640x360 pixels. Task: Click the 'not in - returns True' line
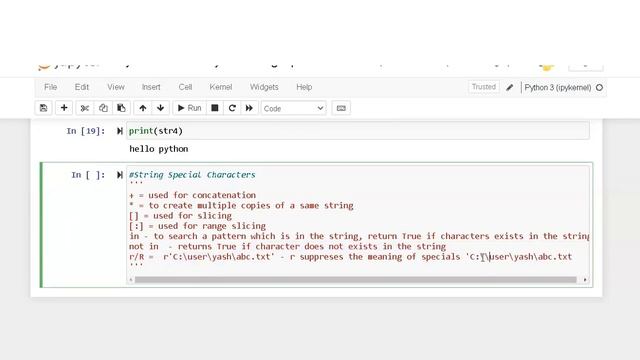(x=287, y=247)
